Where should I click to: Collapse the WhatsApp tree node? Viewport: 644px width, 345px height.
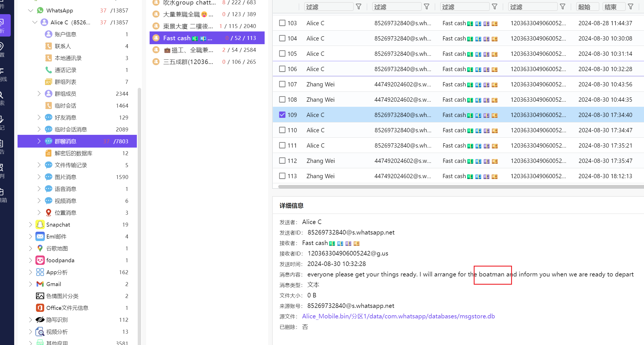coord(31,10)
